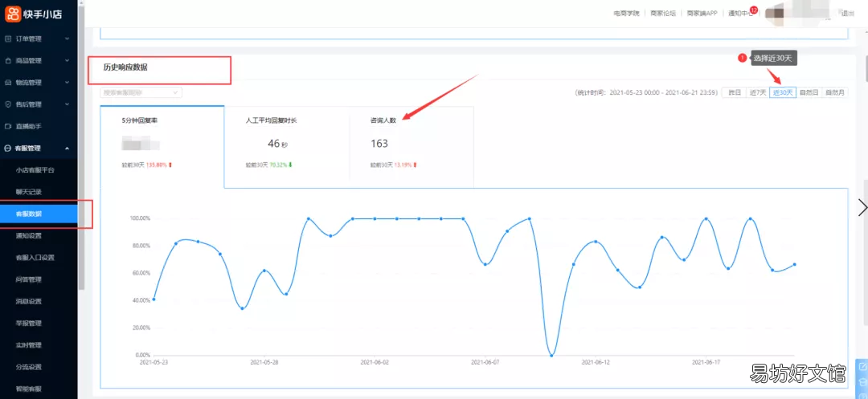Click the Kuaishou shop logo icon
The image size is (868, 399).
pyautogui.click(x=13, y=14)
